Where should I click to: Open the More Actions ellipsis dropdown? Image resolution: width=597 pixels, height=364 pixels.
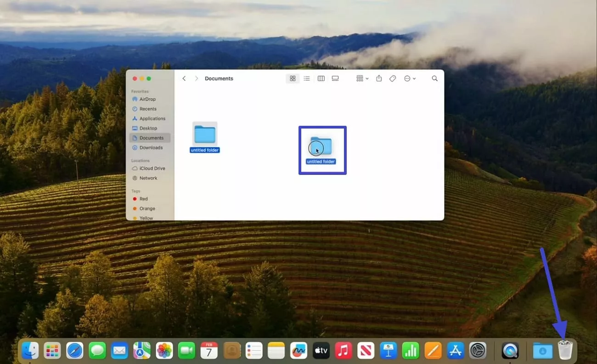409,78
